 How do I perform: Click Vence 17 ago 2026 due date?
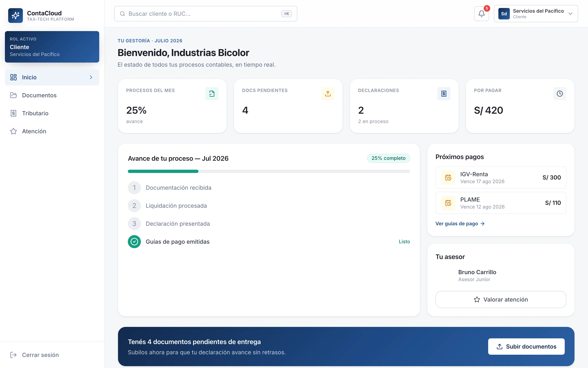click(x=482, y=182)
